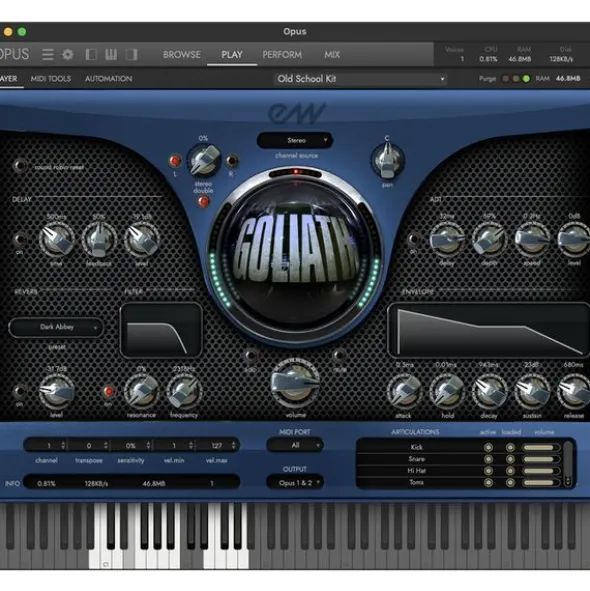Adjust the Hi Hat articulation volume slider

(541, 471)
